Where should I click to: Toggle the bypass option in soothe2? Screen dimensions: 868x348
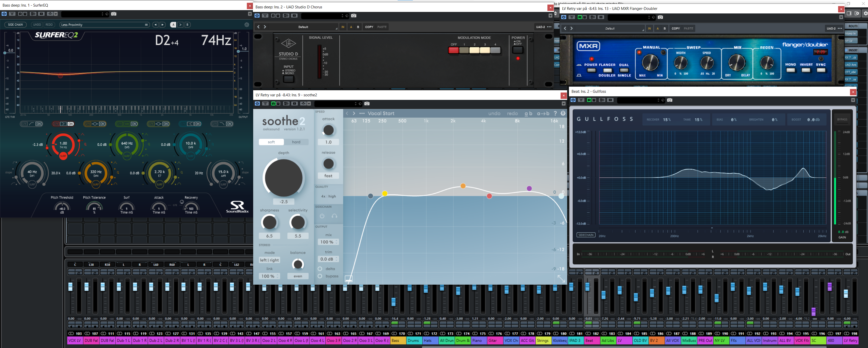tap(320, 276)
